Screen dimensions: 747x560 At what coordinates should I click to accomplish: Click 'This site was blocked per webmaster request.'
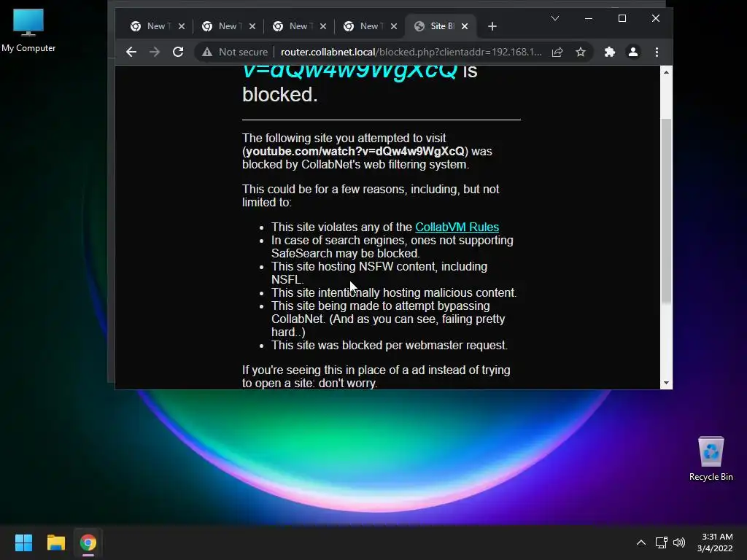[390, 345]
